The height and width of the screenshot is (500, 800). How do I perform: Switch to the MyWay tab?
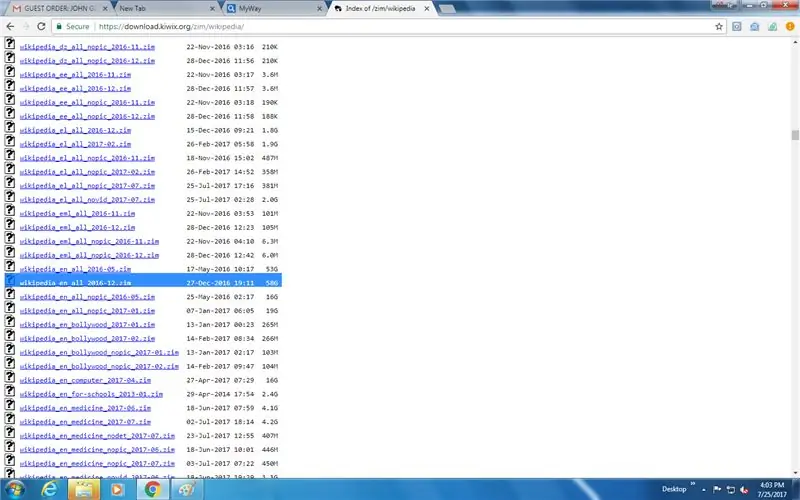point(274,9)
